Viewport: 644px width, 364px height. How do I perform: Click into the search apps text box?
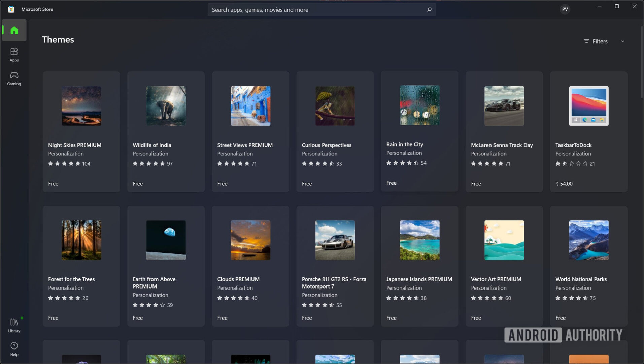[316, 10]
